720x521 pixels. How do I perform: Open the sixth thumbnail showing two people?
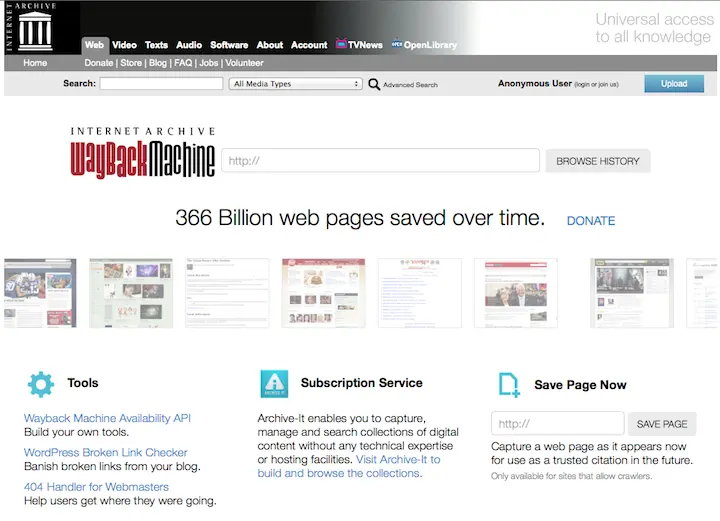click(516, 293)
